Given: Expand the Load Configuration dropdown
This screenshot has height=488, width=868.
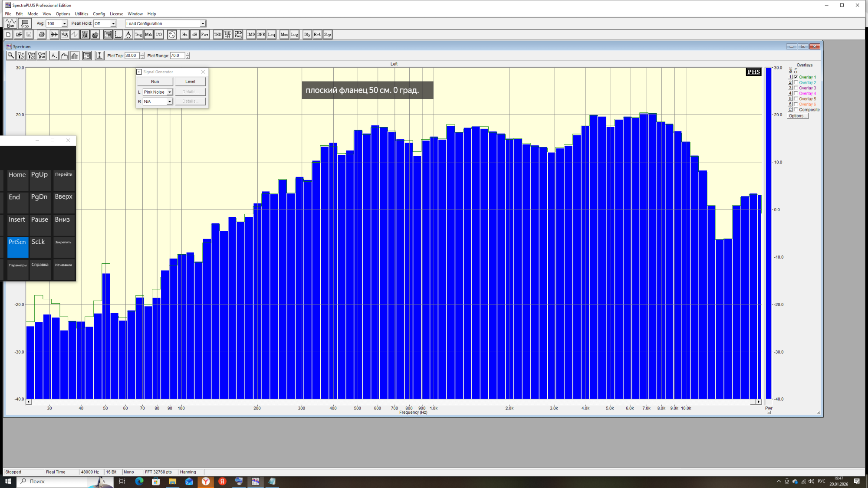Looking at the screenshot, I should (x=202, y=24).
